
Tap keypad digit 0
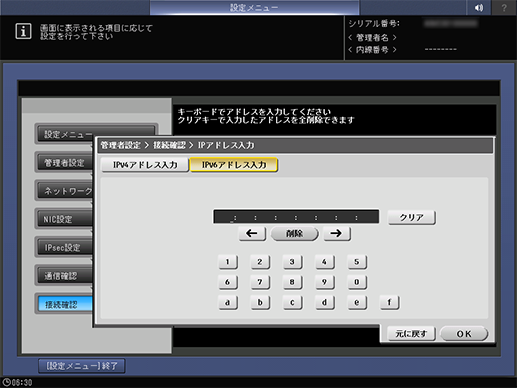click(x=357, y=282)
